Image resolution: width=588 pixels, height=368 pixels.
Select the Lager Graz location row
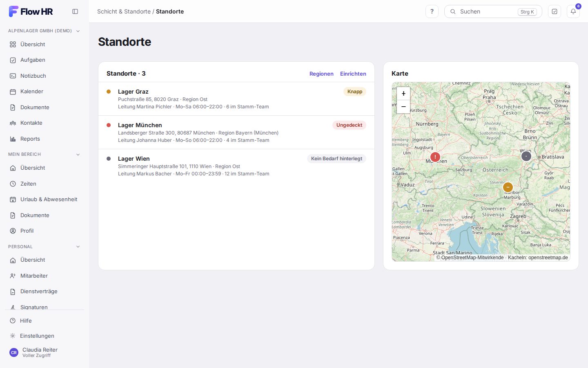236,99
